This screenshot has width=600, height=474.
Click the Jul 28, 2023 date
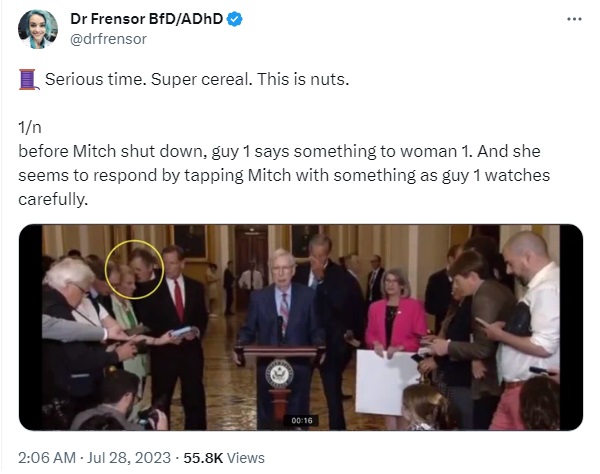[x=129, y=458]
